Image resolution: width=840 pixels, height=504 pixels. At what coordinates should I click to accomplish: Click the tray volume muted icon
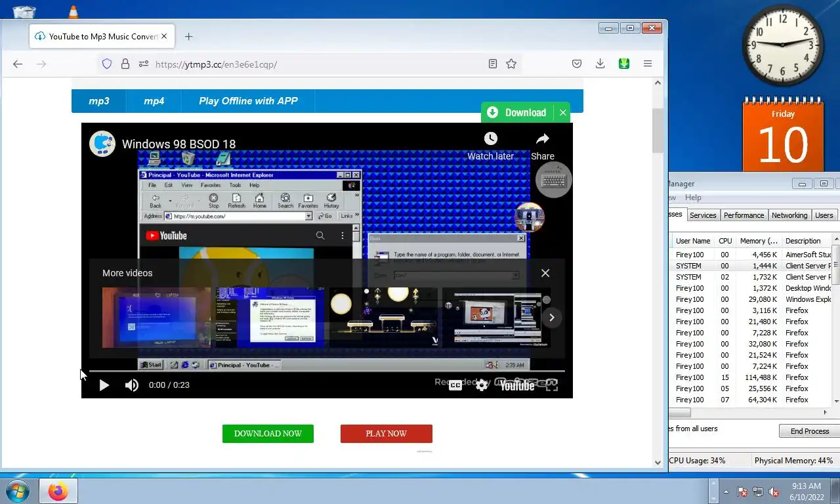click(x=774, y=492)
